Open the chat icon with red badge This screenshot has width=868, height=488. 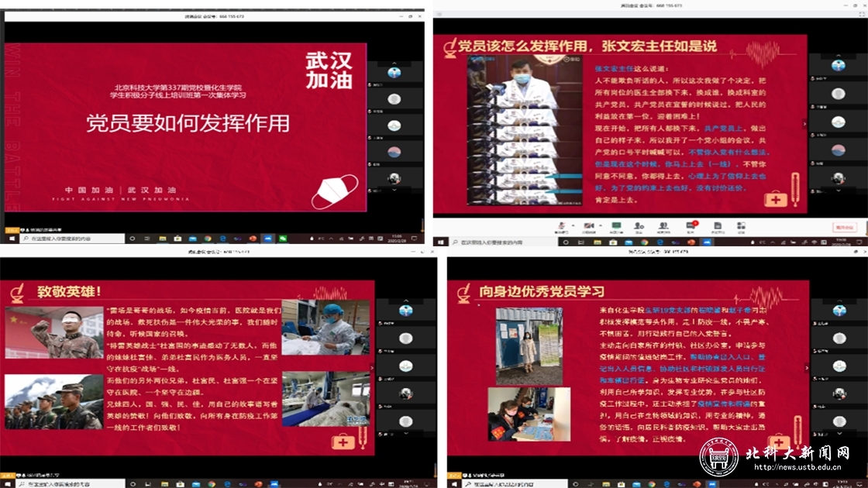(x=691, y=226)
